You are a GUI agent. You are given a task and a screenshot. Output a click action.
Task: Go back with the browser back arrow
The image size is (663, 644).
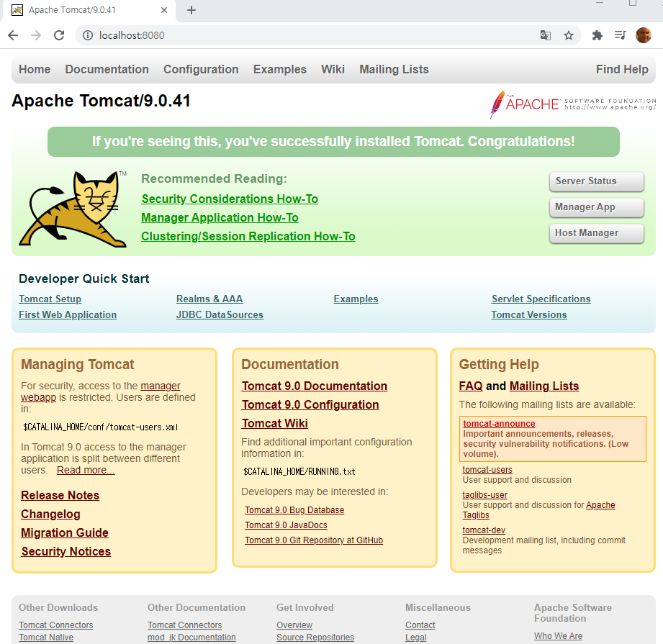(x=13, y=35)
